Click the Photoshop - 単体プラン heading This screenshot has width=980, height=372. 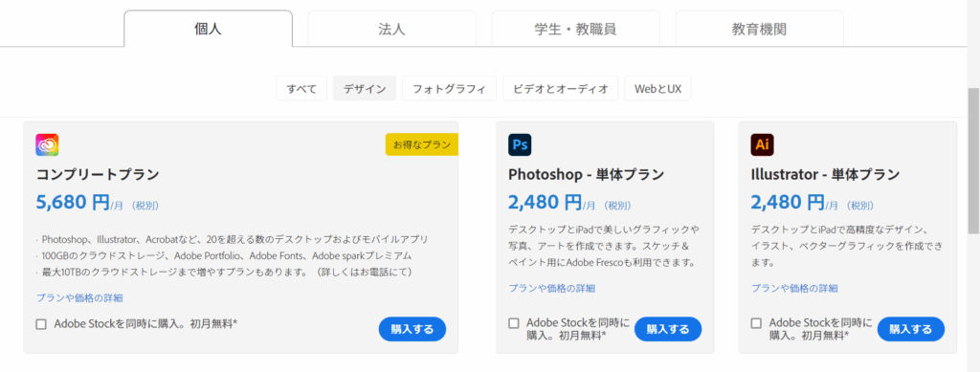click(587, 174)
